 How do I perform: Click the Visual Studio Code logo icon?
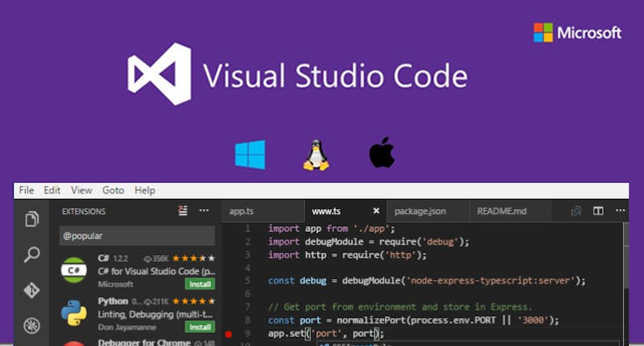pos(159,74)
